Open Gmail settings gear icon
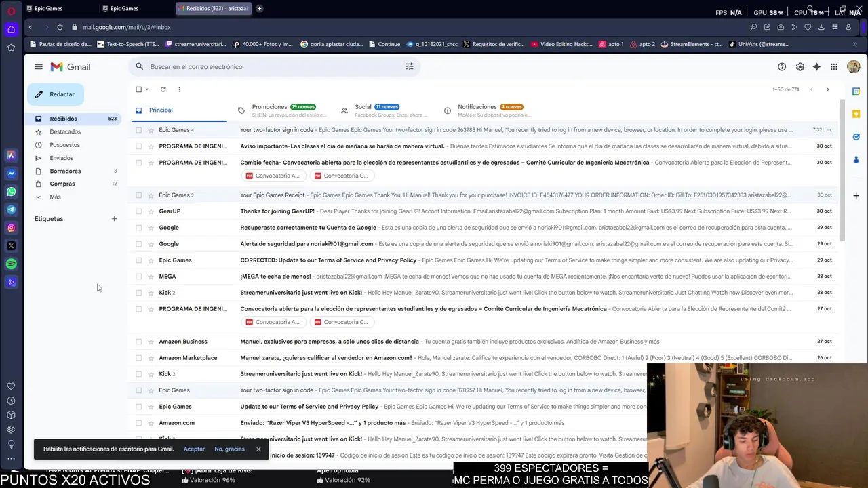Viewport: 868px width, 488px height. click(800, 66)
